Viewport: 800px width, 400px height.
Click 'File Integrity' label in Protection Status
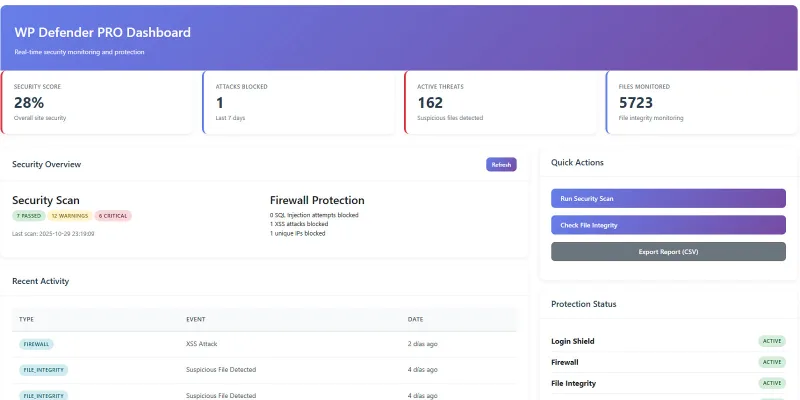pos(573,383)
